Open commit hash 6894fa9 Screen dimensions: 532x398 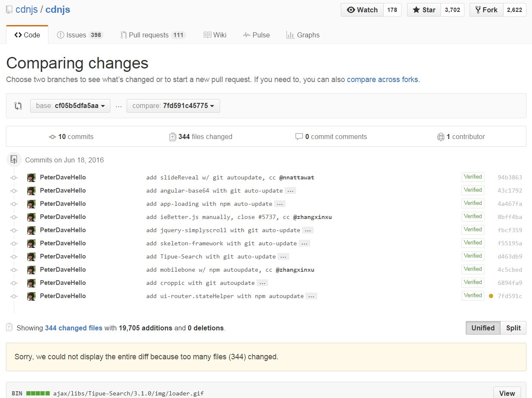point(510,283)
